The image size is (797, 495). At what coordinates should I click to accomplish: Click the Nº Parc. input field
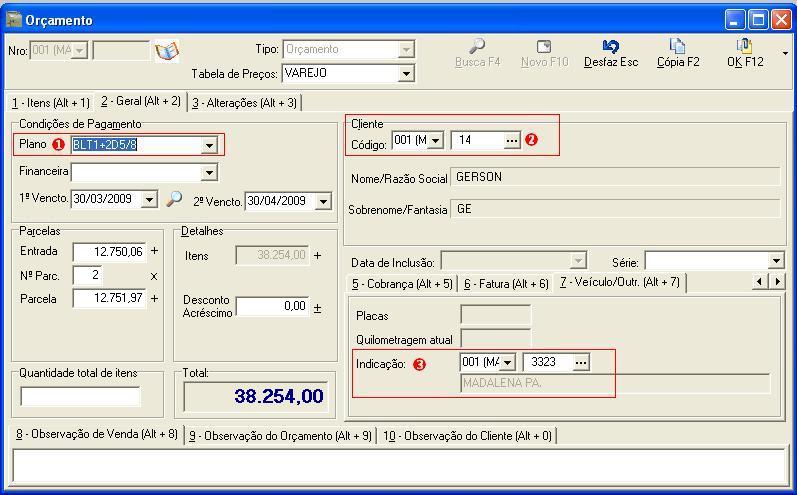tap(86, 275)
